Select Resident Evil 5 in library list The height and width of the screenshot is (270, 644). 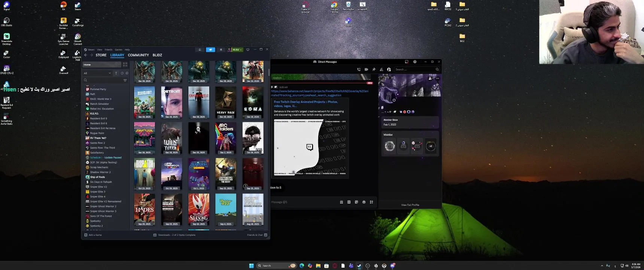tap(98, 118)
